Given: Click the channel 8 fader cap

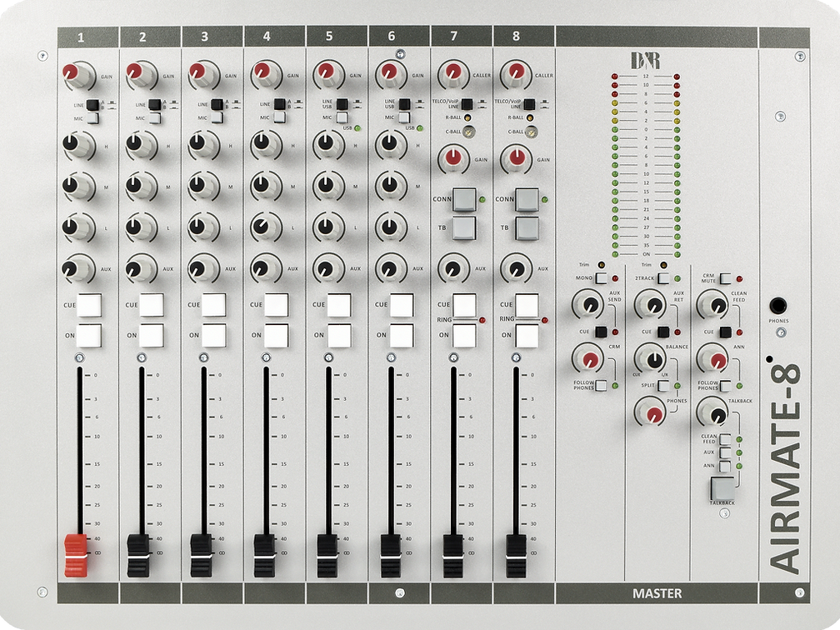Looking at the screenshot, I should [x=516, y=556].
